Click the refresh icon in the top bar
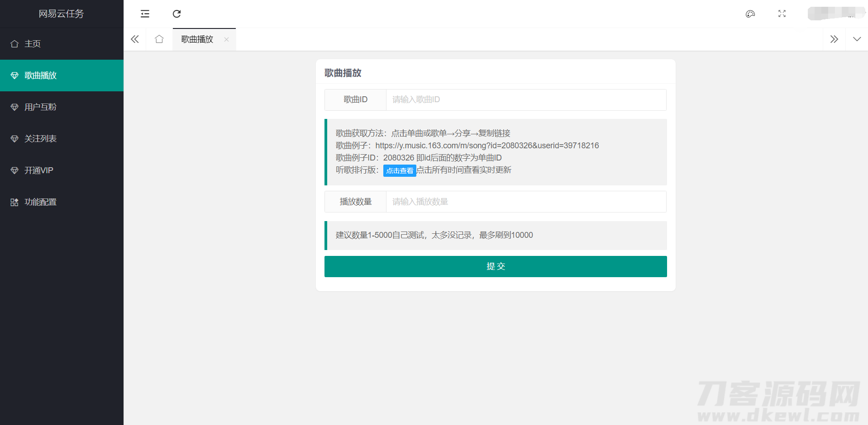Viewport: 868px width, 425px height. pyautogui.click(x=176, y=14)
